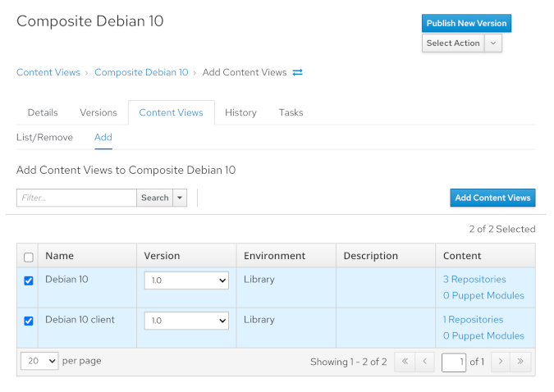The width and height of the screenshot is (554, 392).
Task: Switch to the Versions tab
Action: click(98, 112)
